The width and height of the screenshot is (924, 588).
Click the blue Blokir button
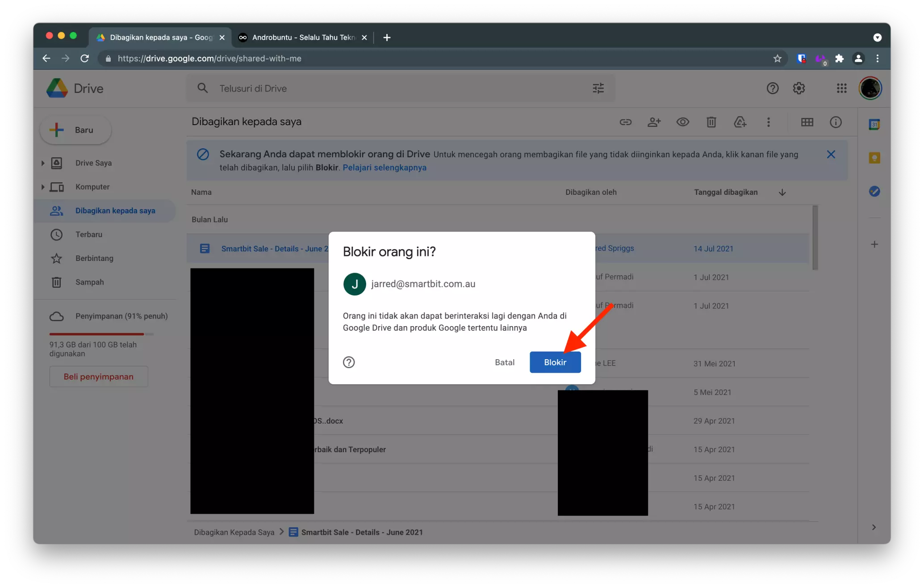pyautogui.click(x=555, y=362)
